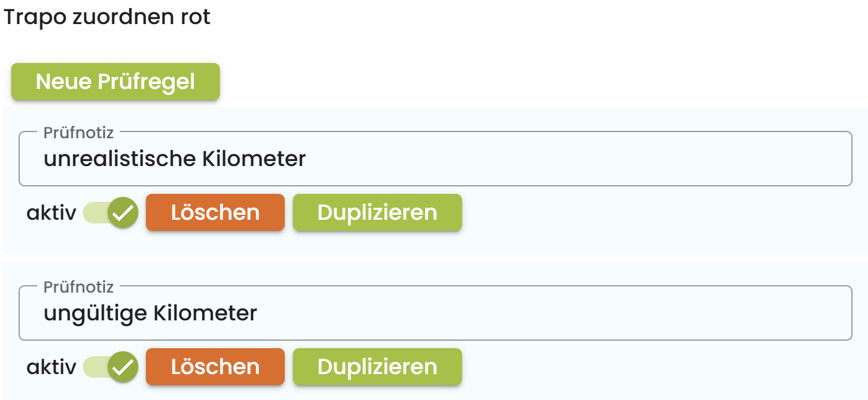Disable the aktiv toggle for unrealistische Kilometer
The height and width of the screenshot is (400, 868).
[110, 213]
